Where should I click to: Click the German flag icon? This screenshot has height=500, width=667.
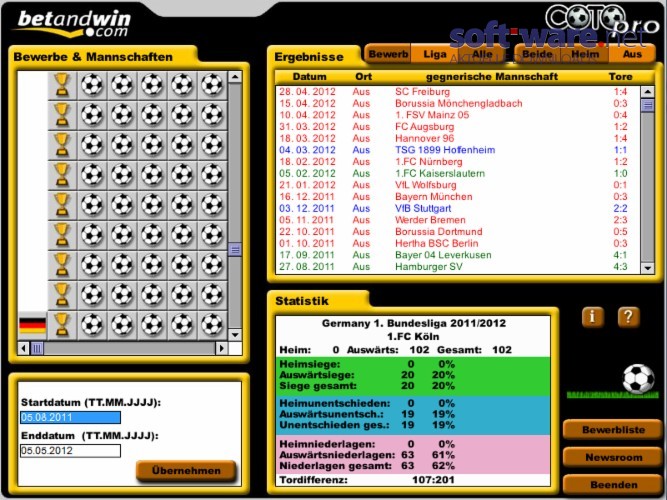click(x=32, y=326)
